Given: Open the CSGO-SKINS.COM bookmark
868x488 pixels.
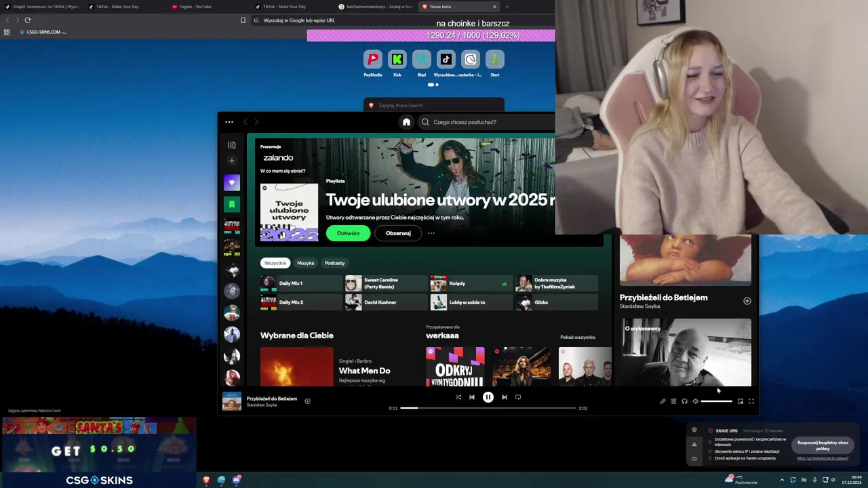Looking at the screenshot, I should coord(43,32).
